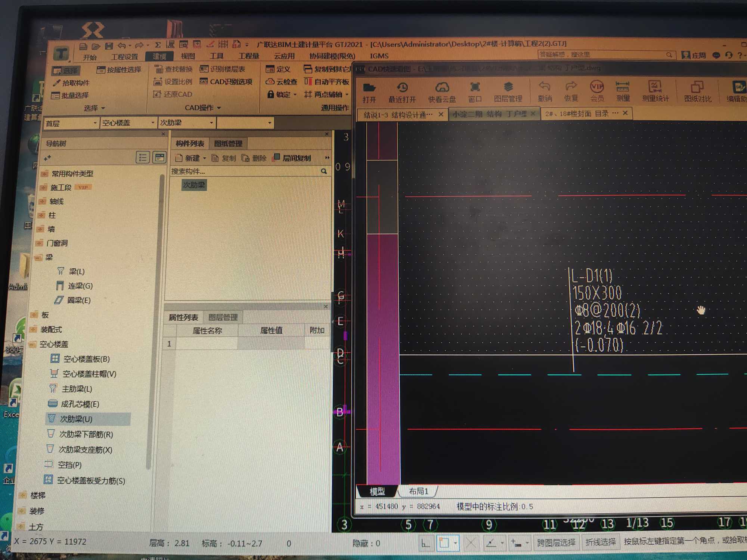Select 结说1-3 结构设计 drawing tab
The height and width of the screenshot is (560, 747).
(x=398, y=115)
